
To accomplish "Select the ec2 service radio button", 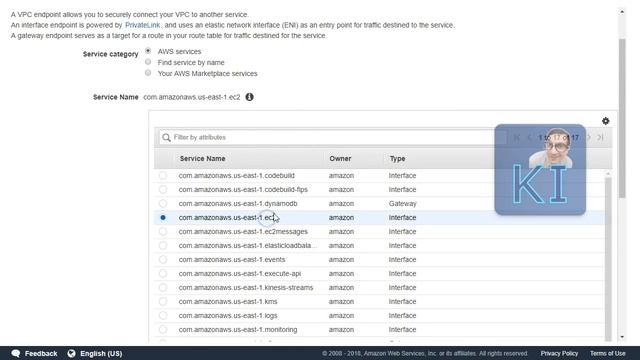I will (163, 218).
